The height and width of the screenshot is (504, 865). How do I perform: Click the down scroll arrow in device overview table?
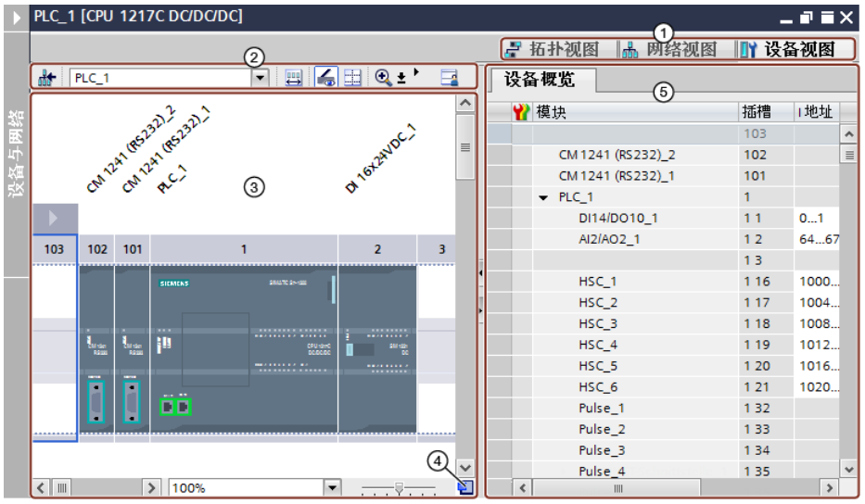click(x=848, y=470)
